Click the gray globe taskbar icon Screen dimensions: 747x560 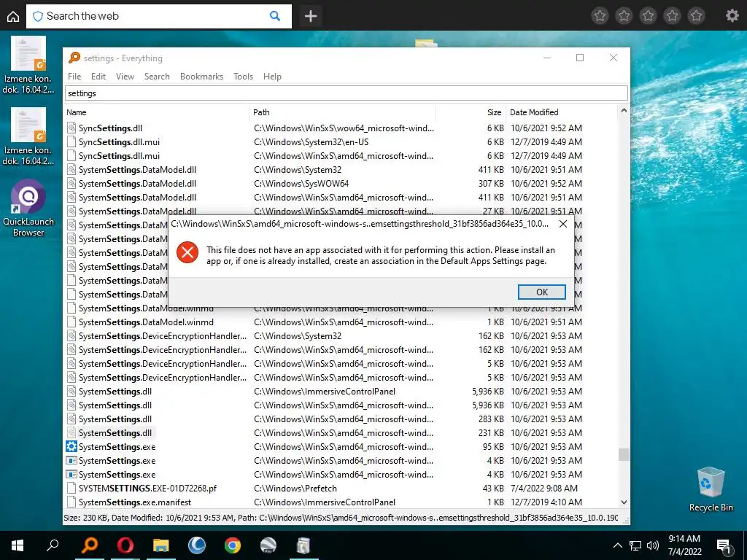click(268, 545)
